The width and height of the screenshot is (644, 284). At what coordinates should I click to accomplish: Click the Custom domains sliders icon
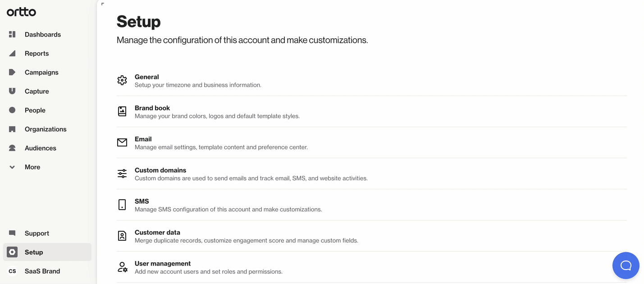coord(122,174)
